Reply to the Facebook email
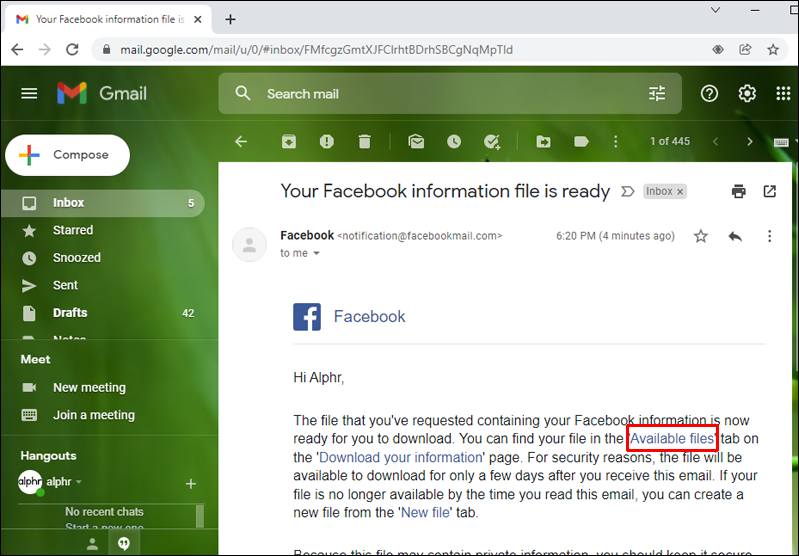Screen dimensions: 799x556 click(x=735, y=236)
